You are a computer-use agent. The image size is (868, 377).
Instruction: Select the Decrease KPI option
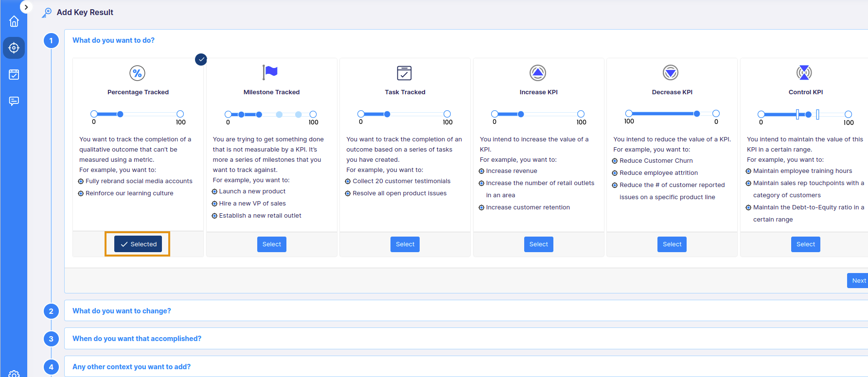pos(672,244)
